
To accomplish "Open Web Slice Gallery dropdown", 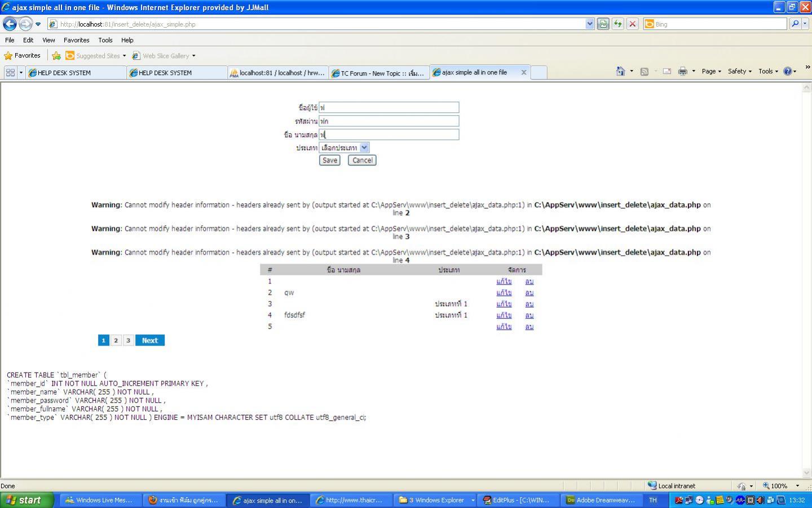I will pyautogui.click(x=164, y=56).
